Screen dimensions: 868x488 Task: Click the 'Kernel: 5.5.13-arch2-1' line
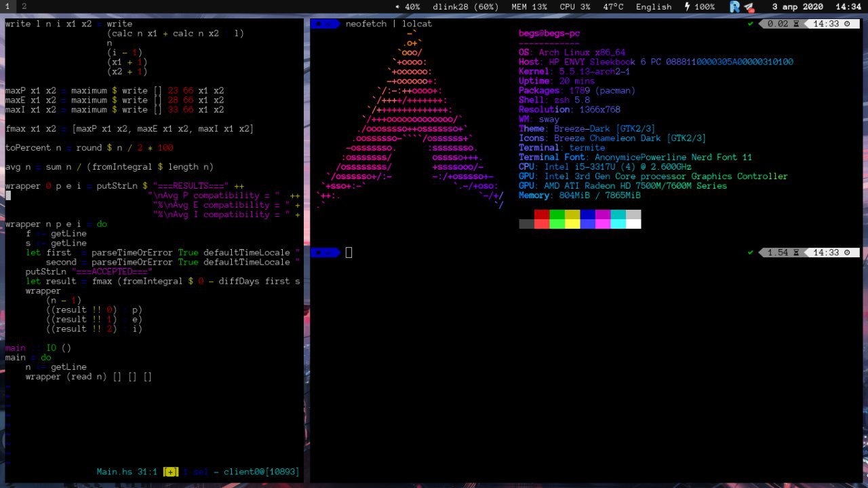pyautogui.click(x=574, y=71)
